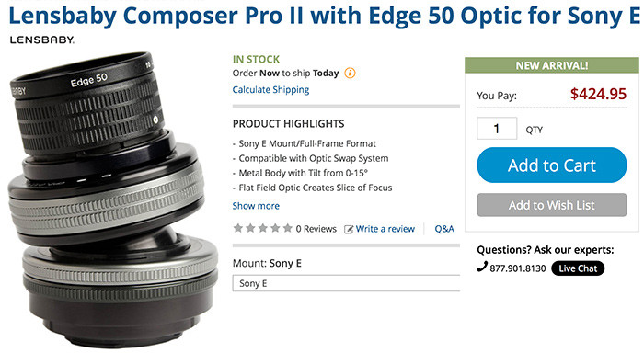Click the Add to Wish List button

552,205
